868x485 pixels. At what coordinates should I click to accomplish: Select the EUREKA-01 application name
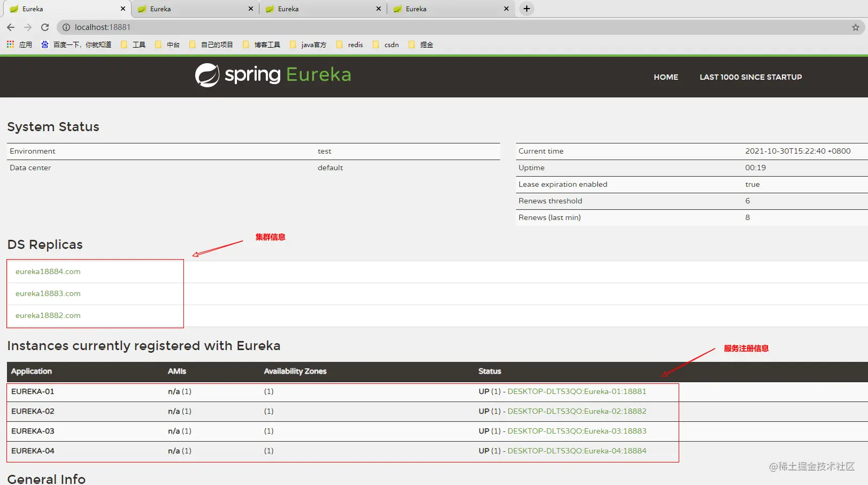[x=33, y=391]
